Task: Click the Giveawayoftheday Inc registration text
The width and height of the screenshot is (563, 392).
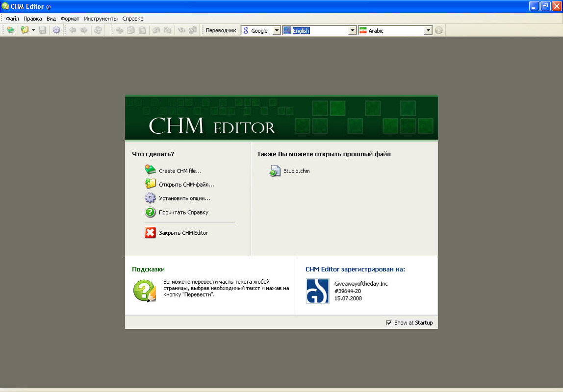Action: coord(361,284)
